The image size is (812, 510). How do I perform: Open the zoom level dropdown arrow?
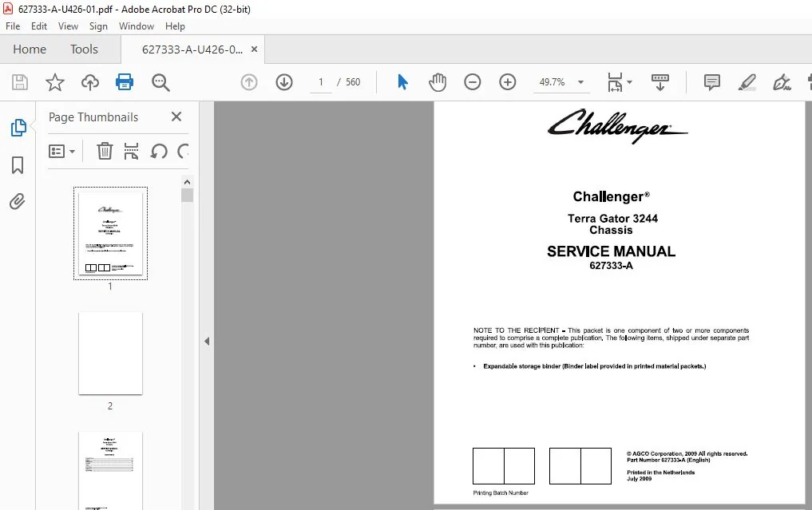point(580,82)
